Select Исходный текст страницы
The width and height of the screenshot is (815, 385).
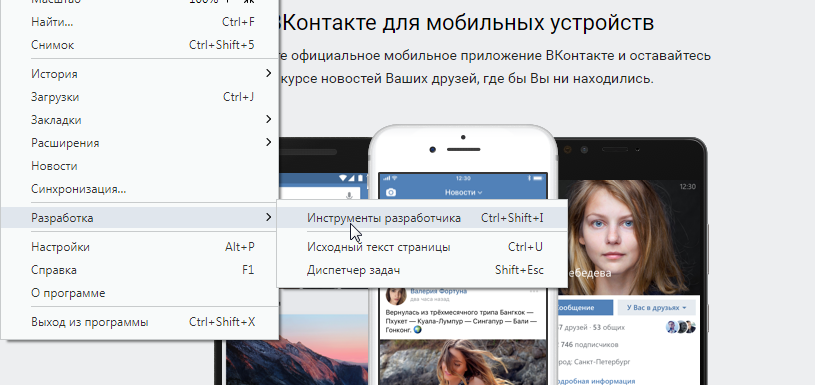coord(422,247)
